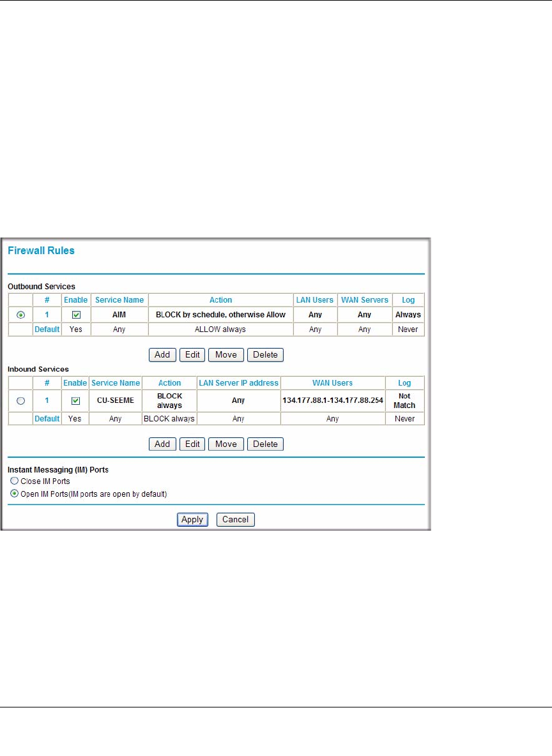Open the Default outbound rule link

click(47, 329)
